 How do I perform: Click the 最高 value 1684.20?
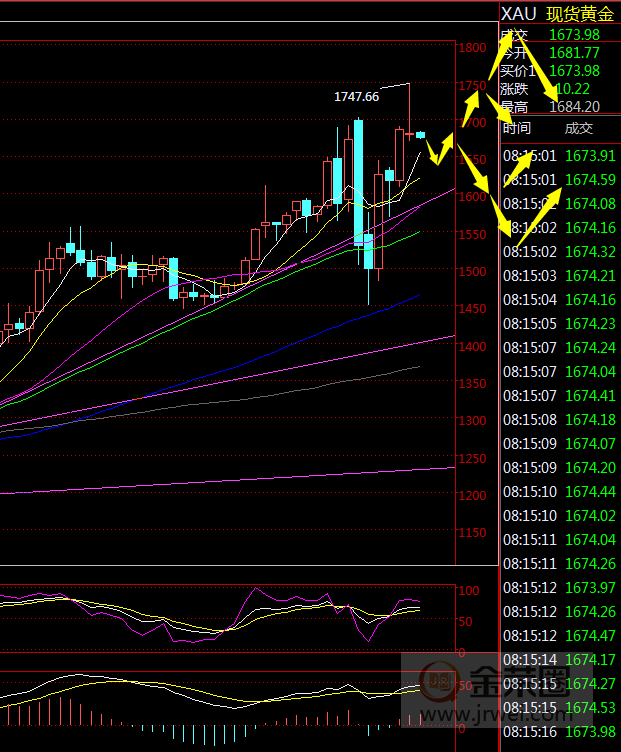click(574, 106)
